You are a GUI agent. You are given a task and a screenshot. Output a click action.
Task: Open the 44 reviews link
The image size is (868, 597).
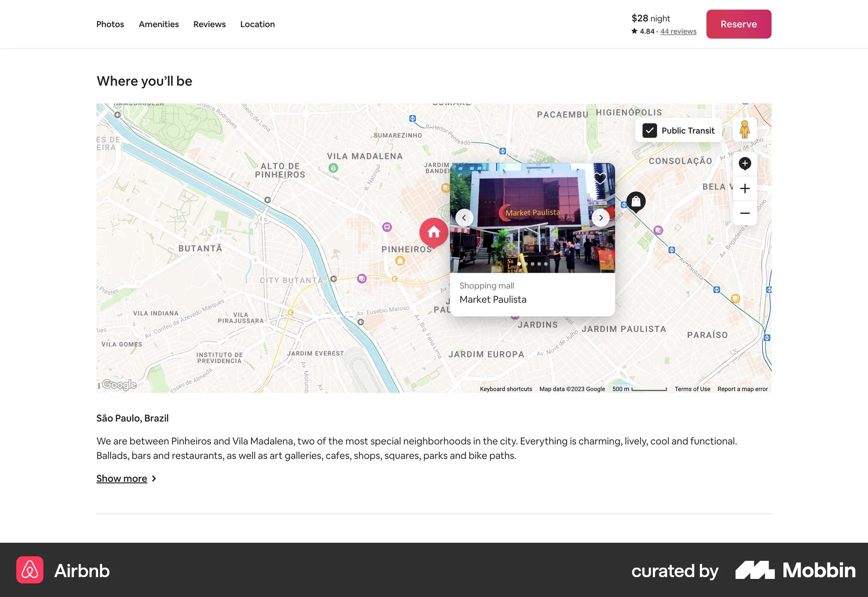pos(678,31)
